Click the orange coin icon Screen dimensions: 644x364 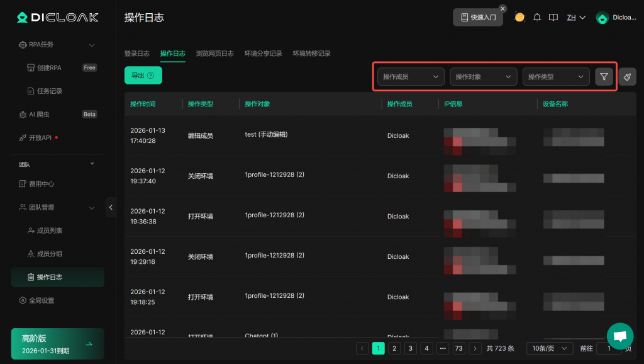(519, 17)
